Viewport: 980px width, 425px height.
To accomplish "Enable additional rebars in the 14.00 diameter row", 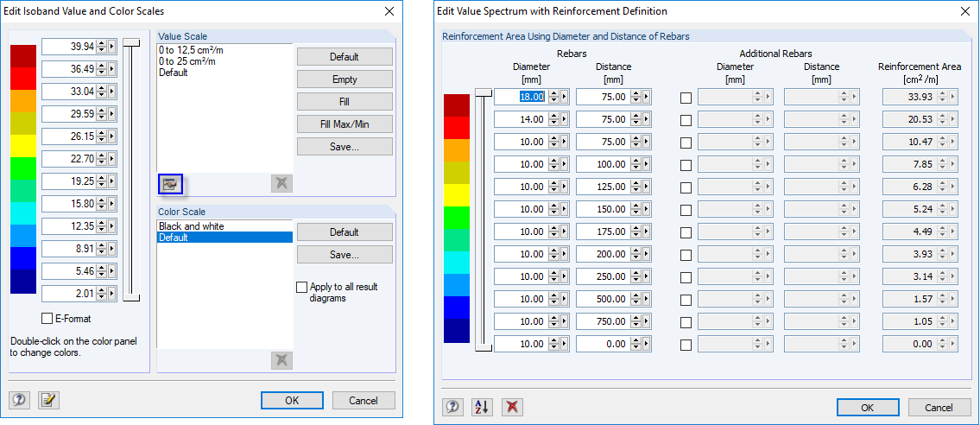I will point(686,120).
